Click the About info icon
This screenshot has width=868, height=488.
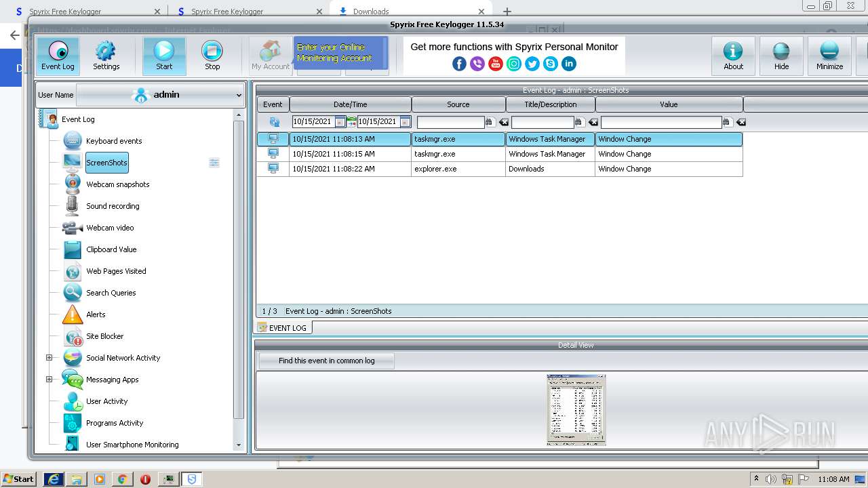tap(733, 56)
